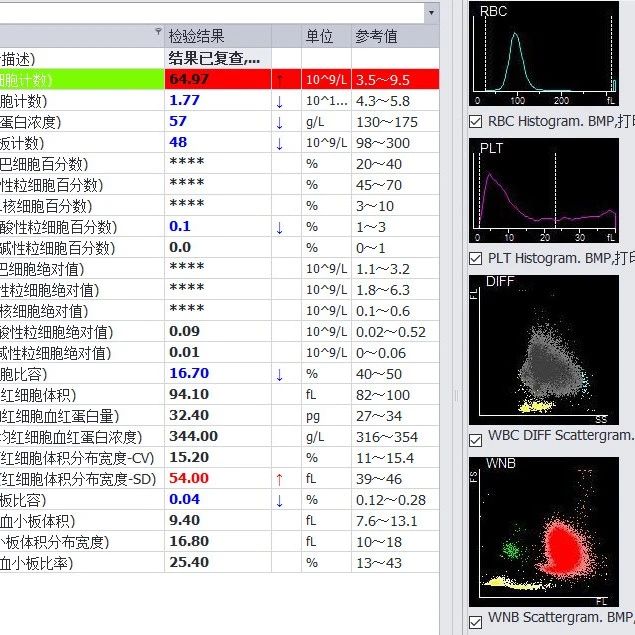Toggle the PLT Histogram checkbox

click(x=476, y=258)
